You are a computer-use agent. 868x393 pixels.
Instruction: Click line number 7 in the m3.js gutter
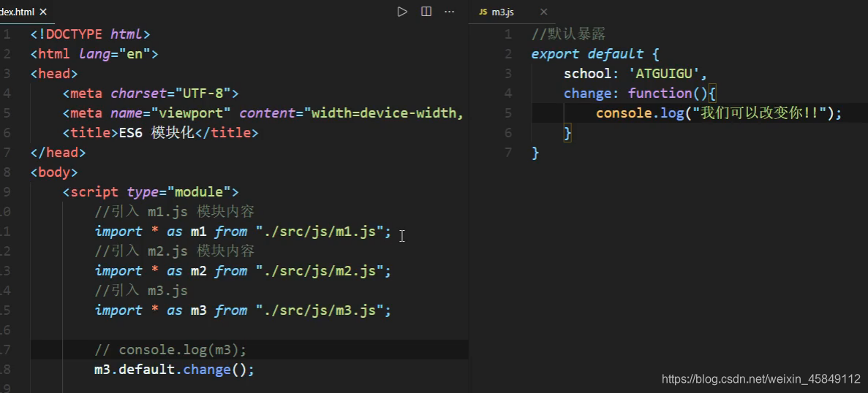[507, 153]
